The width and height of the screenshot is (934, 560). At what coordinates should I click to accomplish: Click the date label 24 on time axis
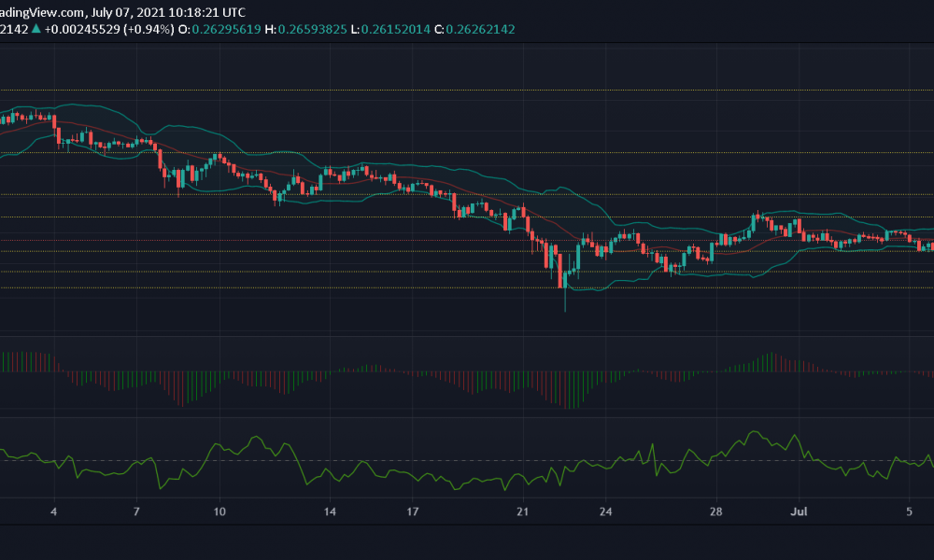[x=605, y=511]
